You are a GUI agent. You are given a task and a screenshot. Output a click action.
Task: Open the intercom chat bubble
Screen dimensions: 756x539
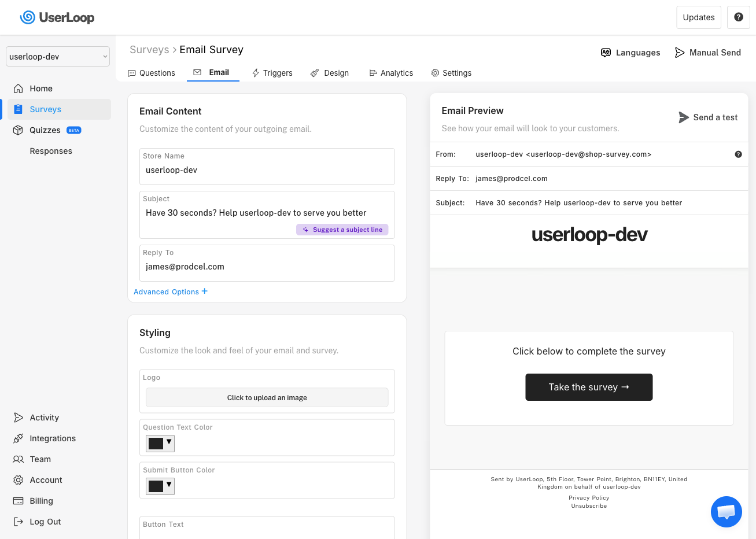click(726, 512)
